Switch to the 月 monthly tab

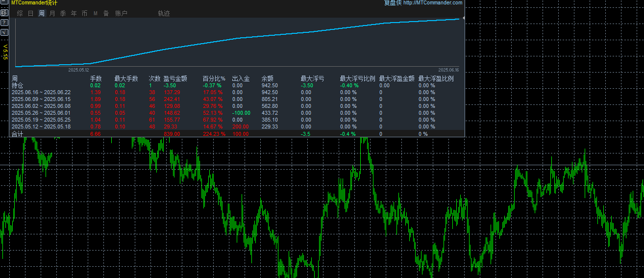pos(52,13)
